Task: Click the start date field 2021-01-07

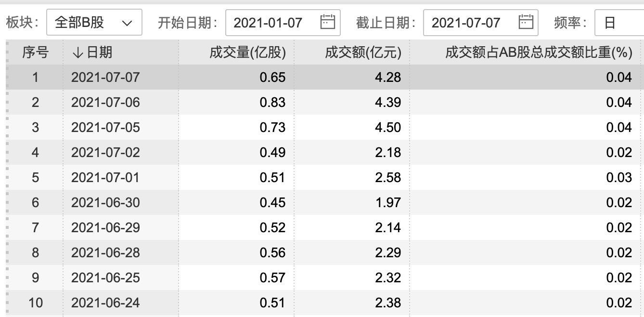Action: pos(268,23)
